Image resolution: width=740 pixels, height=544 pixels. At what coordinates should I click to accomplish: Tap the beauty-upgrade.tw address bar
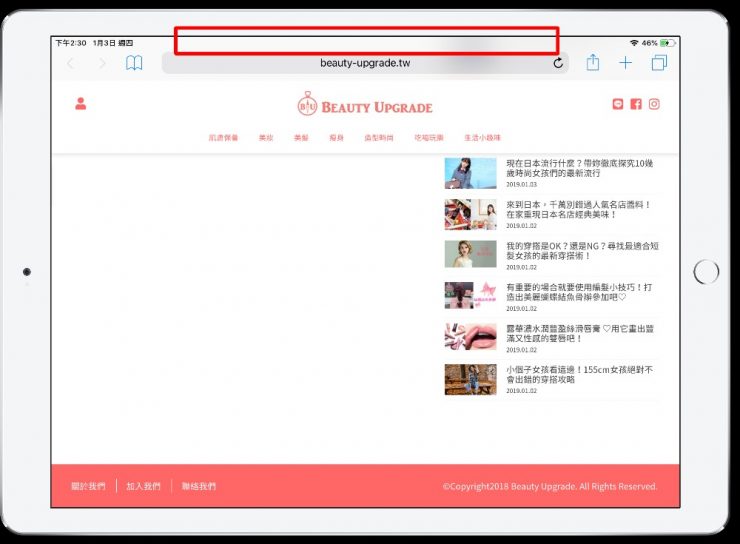coord(365,63)
